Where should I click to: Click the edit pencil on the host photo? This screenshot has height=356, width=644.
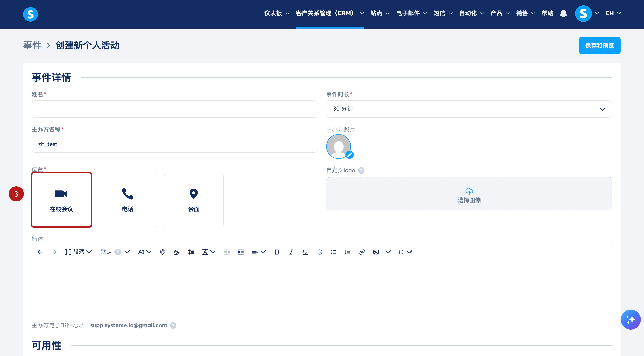click(349, 155)
